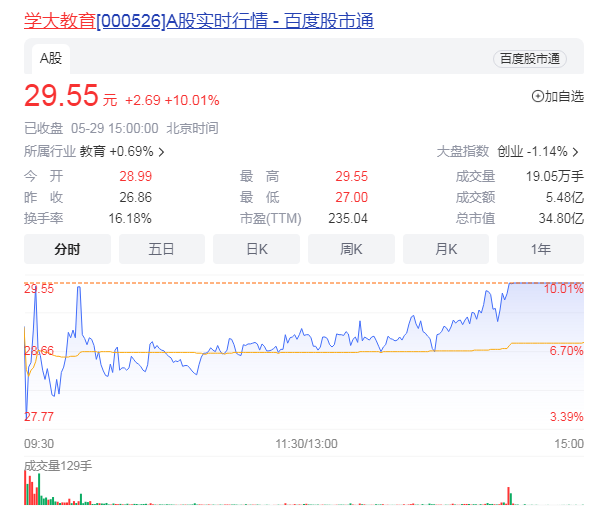Switch to the 五日 chart tab
The image size is (602, 516).
[x=161, y=249]
